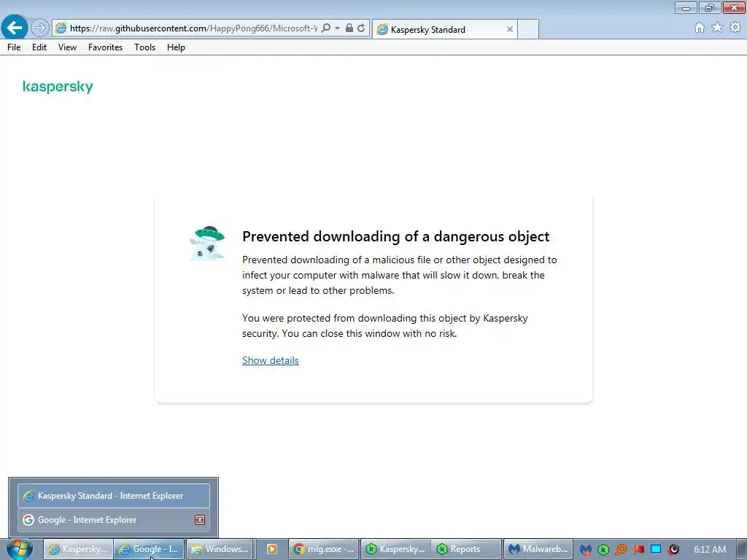Select the Kaspersky Standard tab
Viewport: 747px width, 560px height.
pyautogui.click(x=444, y=29)
